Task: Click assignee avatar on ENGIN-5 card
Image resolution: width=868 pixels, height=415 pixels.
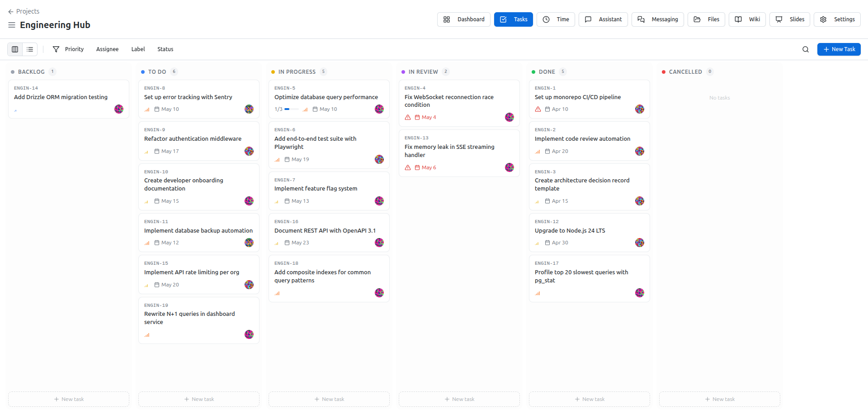Action: pos(379,109)
